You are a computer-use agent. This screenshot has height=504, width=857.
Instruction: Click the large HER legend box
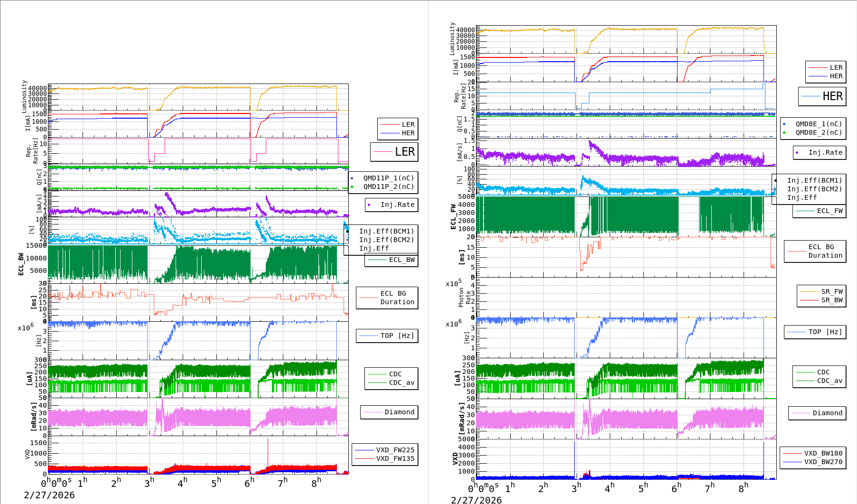click(x=822, y=96)
